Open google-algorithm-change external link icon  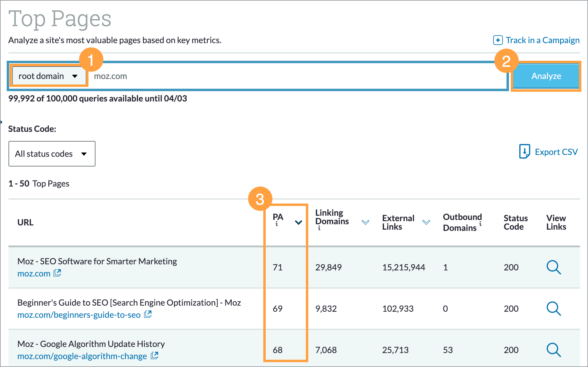[154, 355]
